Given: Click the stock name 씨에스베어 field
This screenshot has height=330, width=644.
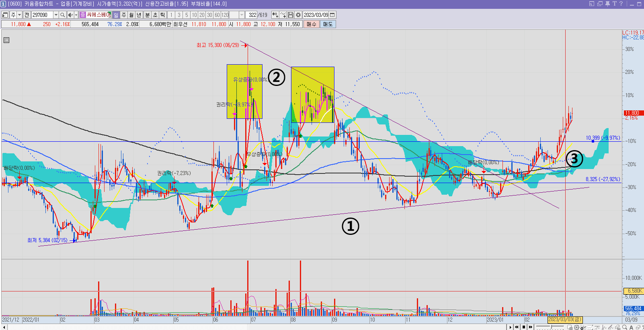Looking at the screenshot, I should click(98, 15).
